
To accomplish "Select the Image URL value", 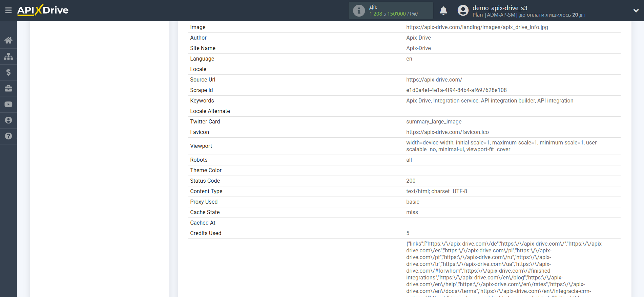I will (477, 27).
